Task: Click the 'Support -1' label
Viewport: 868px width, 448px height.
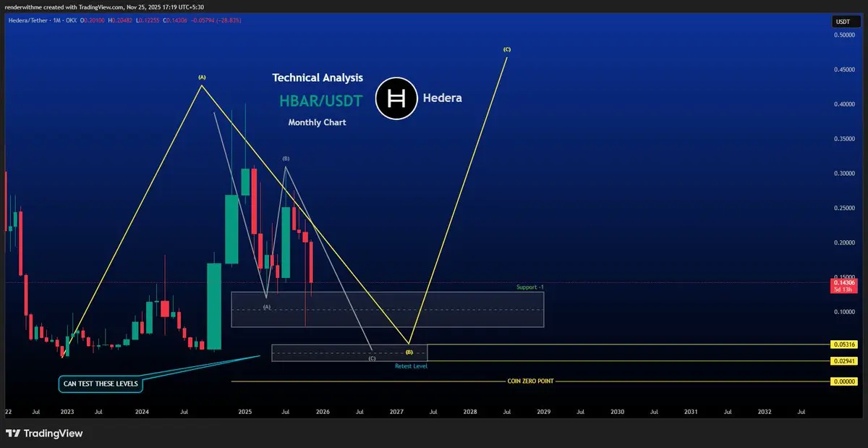Action: (530, 287)
